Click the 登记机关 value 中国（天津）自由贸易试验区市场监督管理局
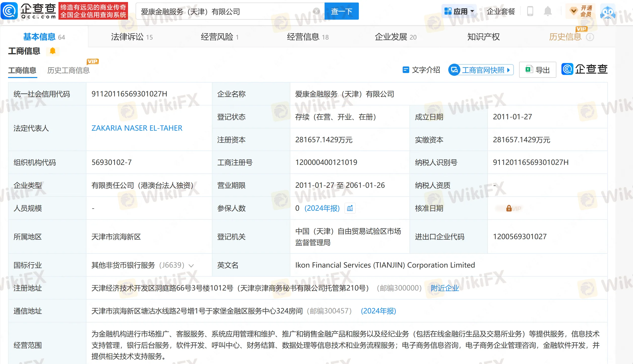This screenshot has width=633, height=364. (348, 237)
